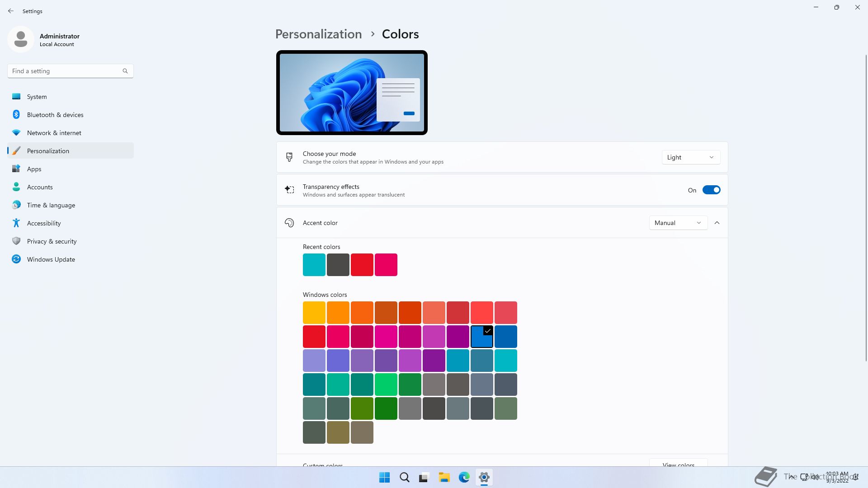Click the Windows Start button

click(x=384, y=477)
